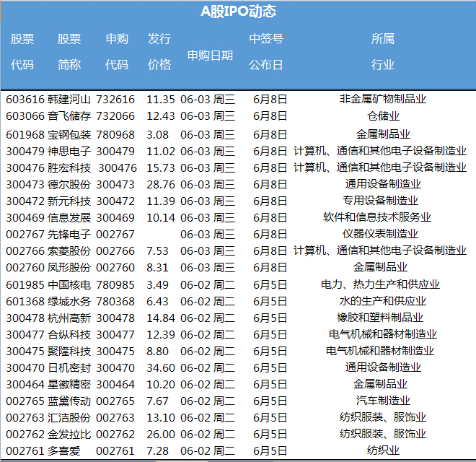The image size is (476, 462).
Task: Click the price 11.02
Action: coord(161,152)
